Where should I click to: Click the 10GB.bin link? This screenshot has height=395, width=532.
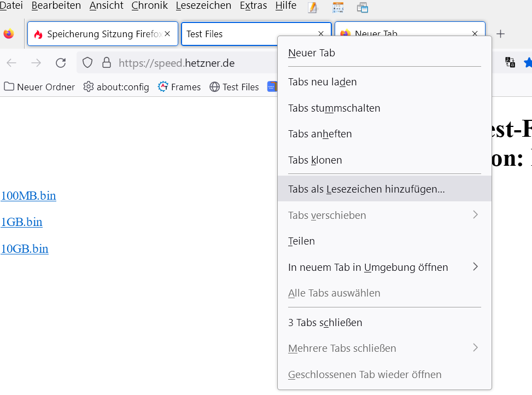pyautogui.click(x=25, y=249)
